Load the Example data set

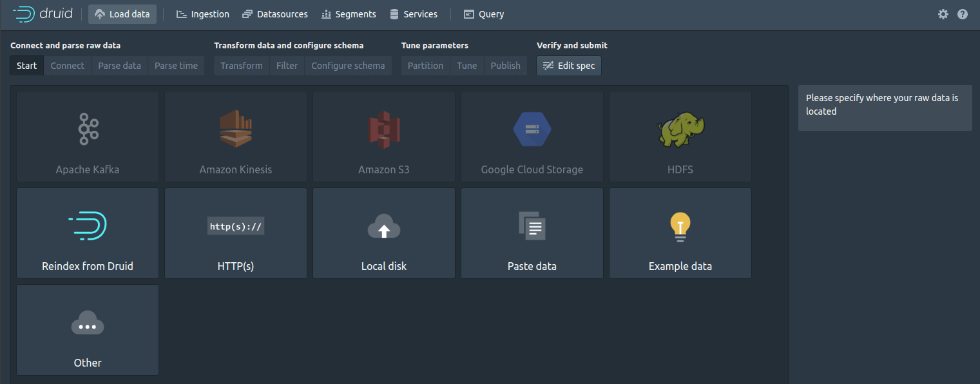[680, 233]
